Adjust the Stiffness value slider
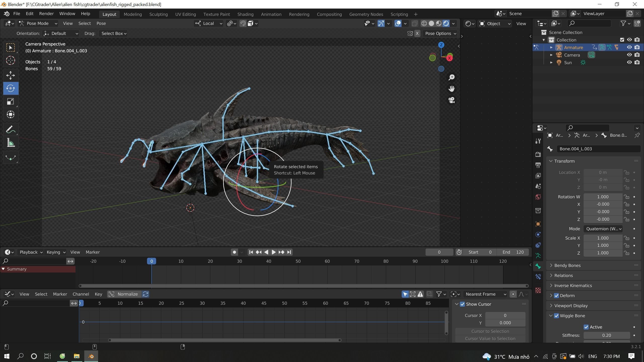 point(606,335)
